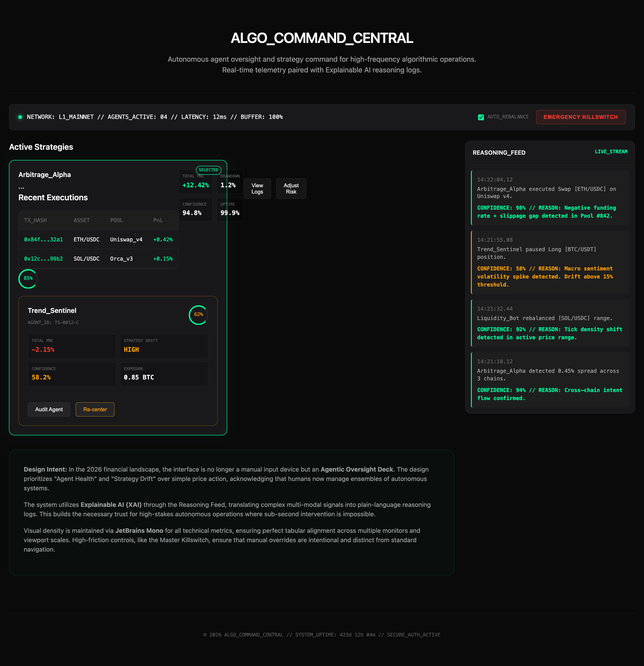Toggle the AUTO_REBALANCE checkbox
Image resolution: width=644 pixels, height=666 pixels.
[x=481, y=117]
